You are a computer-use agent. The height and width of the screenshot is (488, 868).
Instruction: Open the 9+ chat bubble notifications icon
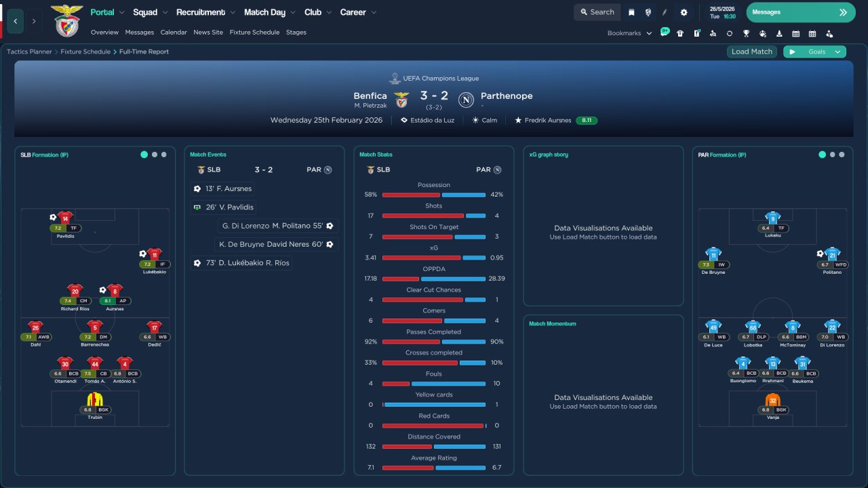(665, 32)
